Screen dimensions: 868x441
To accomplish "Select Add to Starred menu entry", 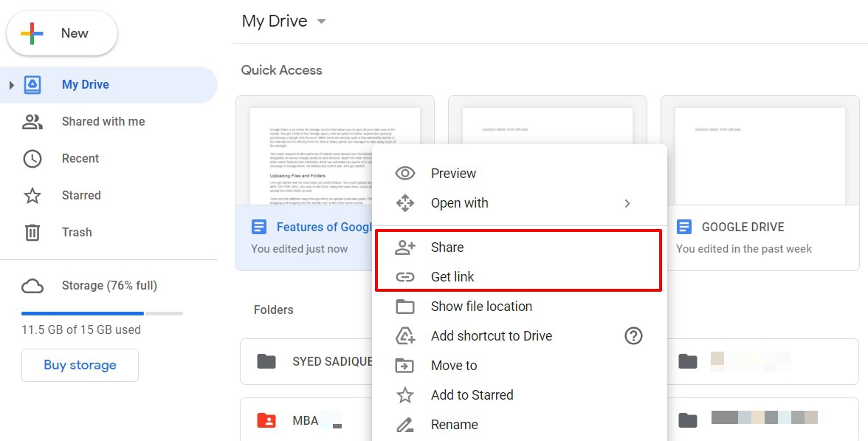I will coord(520,395).
